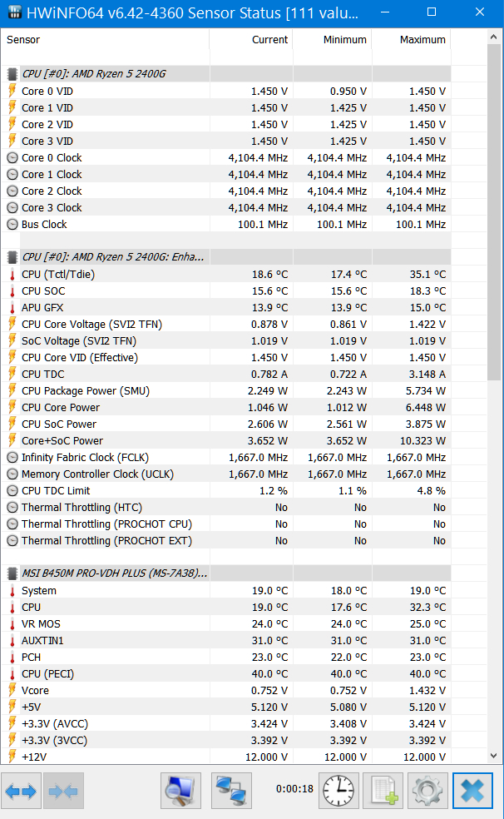This screenshot has width=504, height=819.
Task: Collapse the MSI B450M PRO-VDH PLUS group
Action: [115, 573]
